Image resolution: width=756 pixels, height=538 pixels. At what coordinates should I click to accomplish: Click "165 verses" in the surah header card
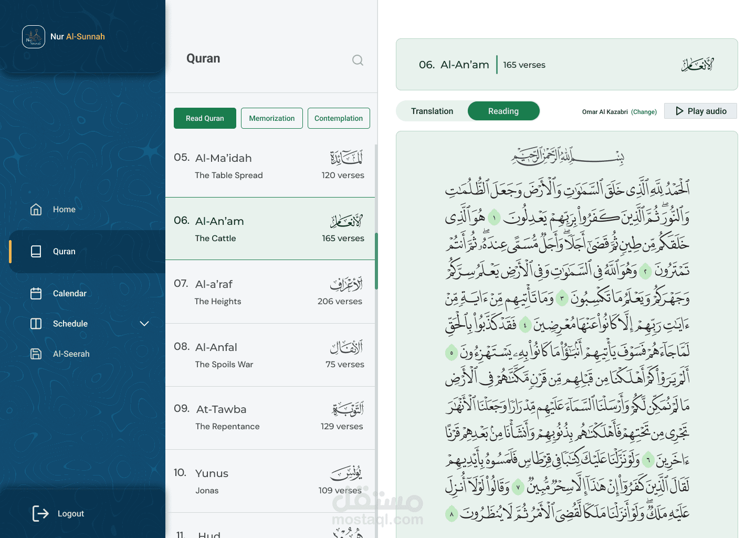pyautogui.click(x=524, y=65)
